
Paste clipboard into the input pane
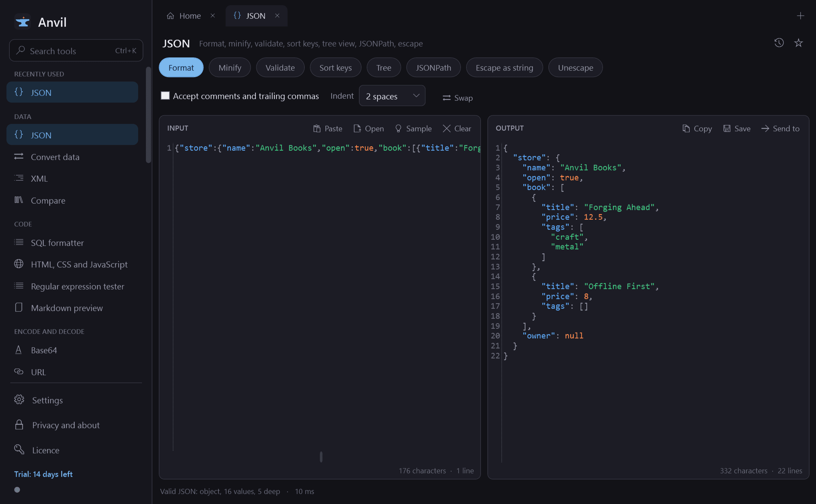328,128
